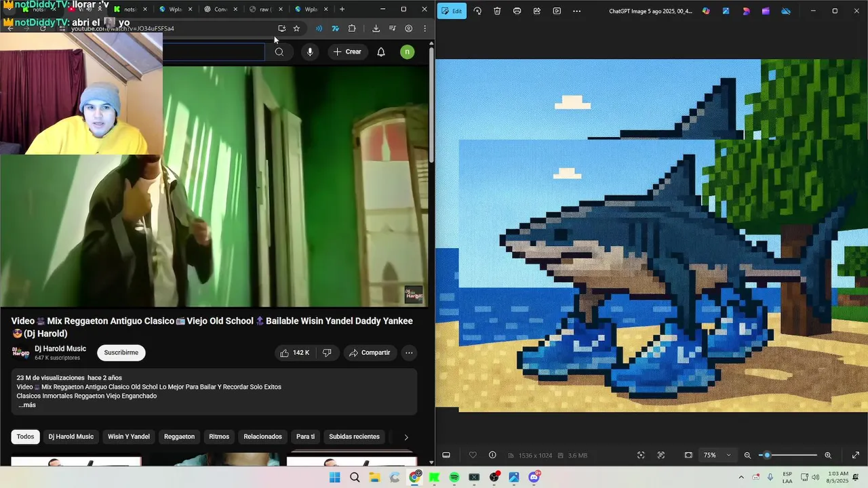Open the 75% zoom level dropdown

[x=717, y=455]
